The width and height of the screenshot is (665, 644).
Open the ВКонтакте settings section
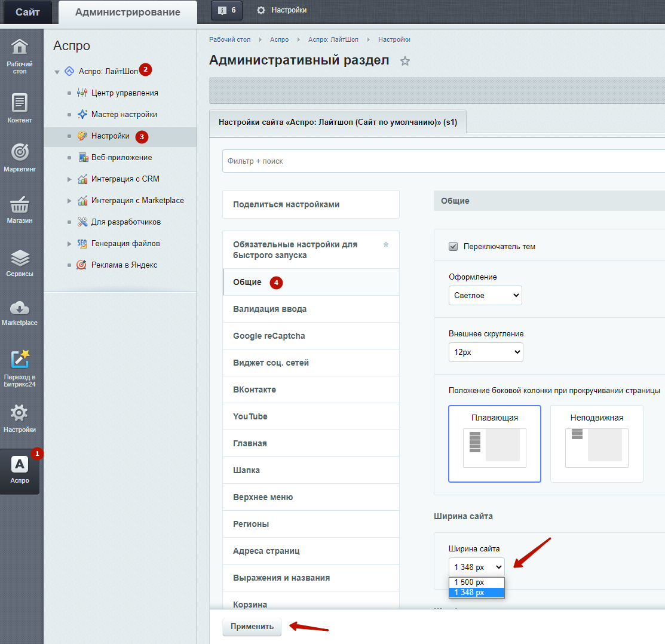coord(311,390)
